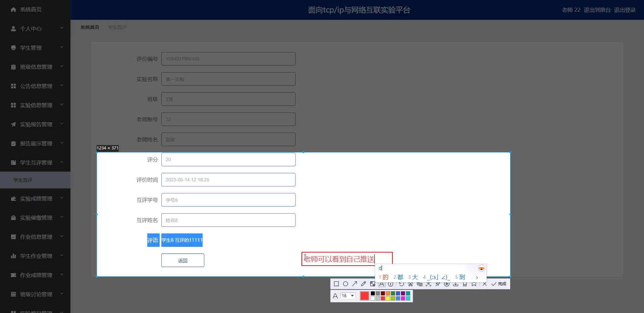Choose IME candidate 5 到
This screenshot has width=644, height=313.
(460, 277)
